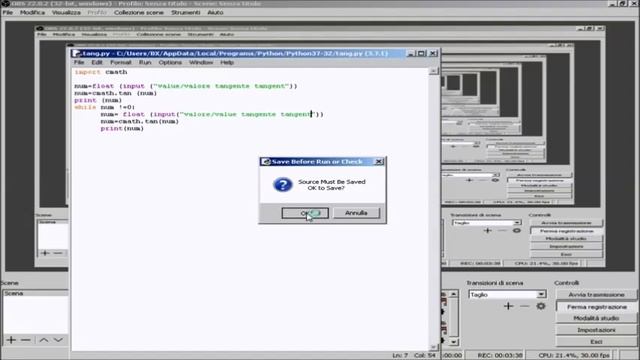Click the Transizioni di scena panel label
The image size is (640, 360).
pyautogui.click(x=495, y=283)
